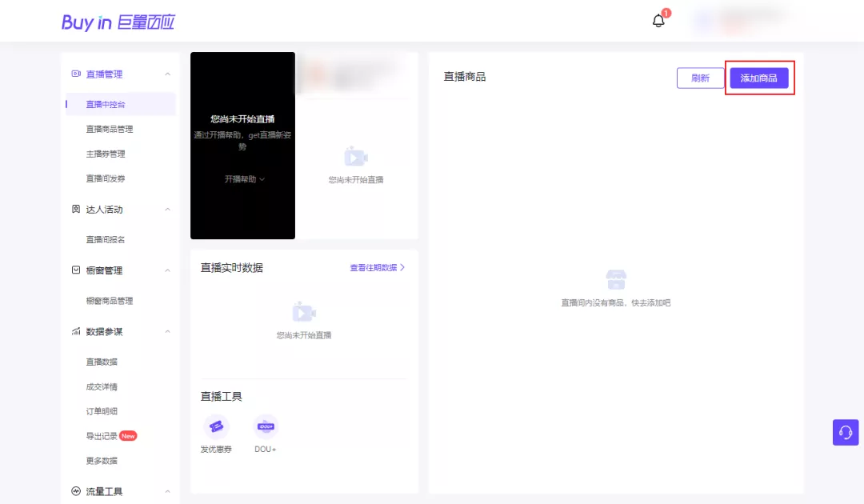Click 直播间内没有商品 empty-state text
Viewport: 864px width, 504px height.
(615, 303)
